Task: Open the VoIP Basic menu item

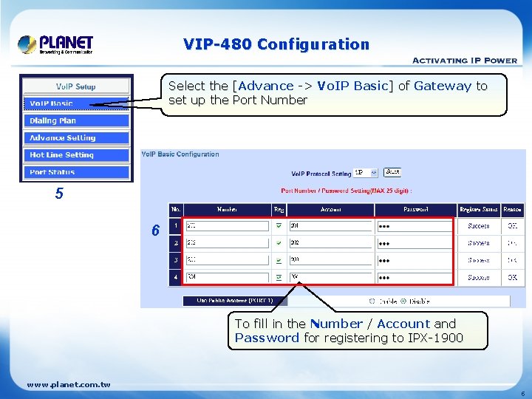Action: point(76,103)
